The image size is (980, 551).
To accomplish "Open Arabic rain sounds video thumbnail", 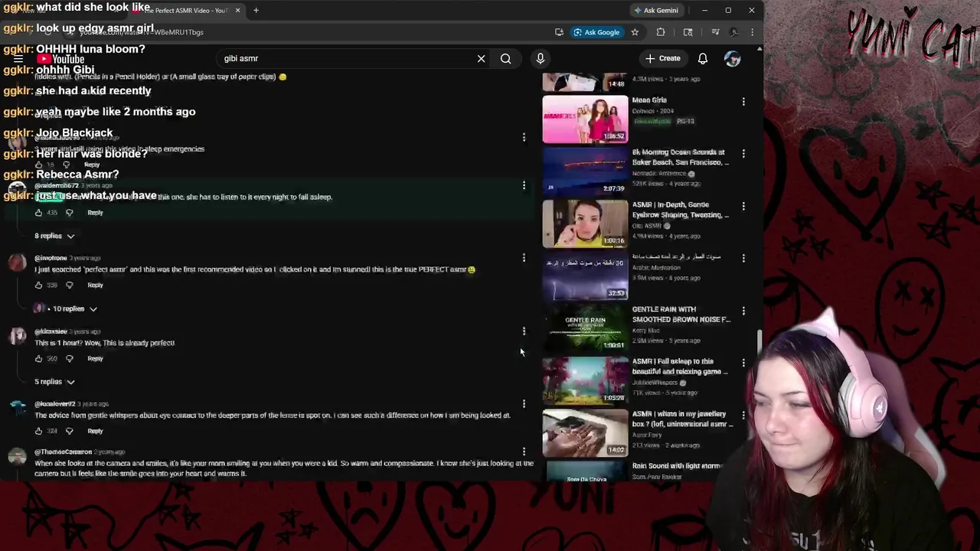I will coord(585,276).
